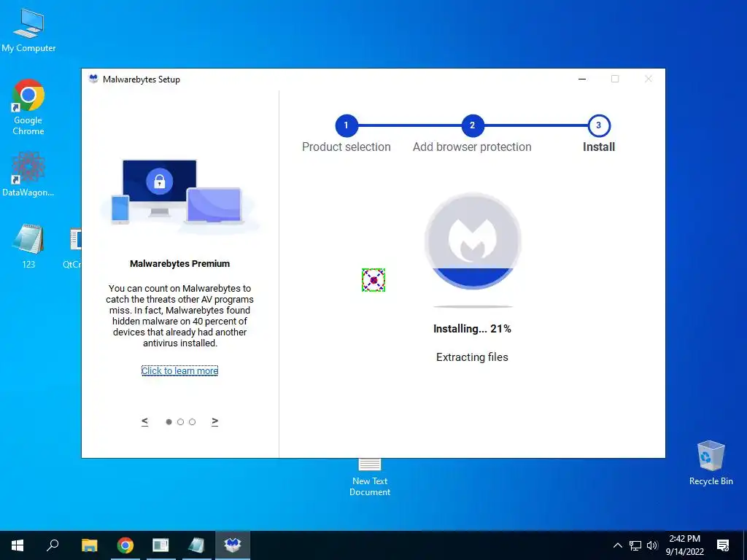Viewport: 747px width, 560px height.
Task: Switch to the Malwarebytes installer taskbar button
Action: (233, 545)
